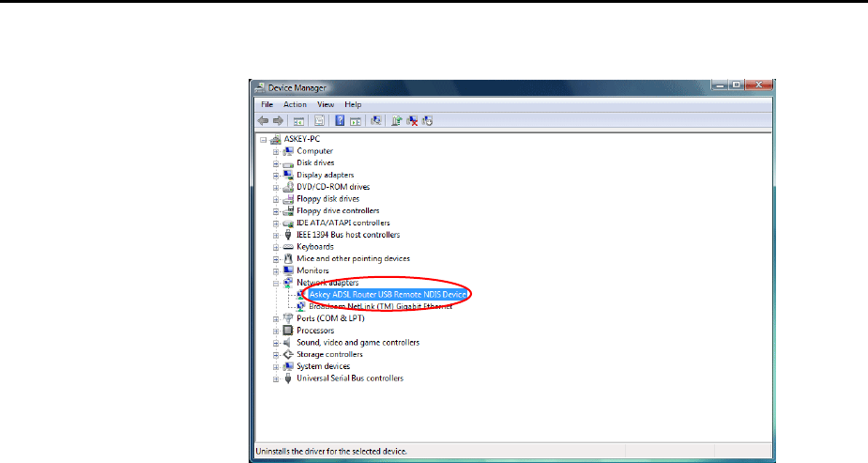Image resolution: width=868 pixels, height=463 pixels.
Task: Select the Disk drives category icon
Action: tap(288, 163)
